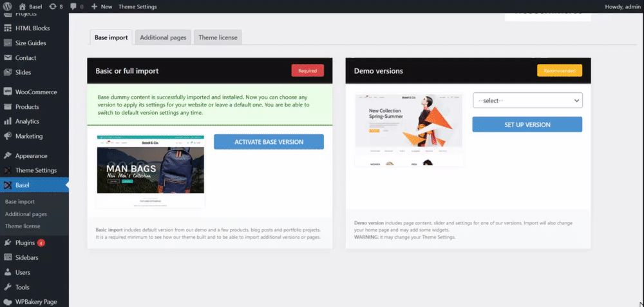Open HTML Blocks menu label
Screen dimensions: 644x307
(x=32, y=28)
